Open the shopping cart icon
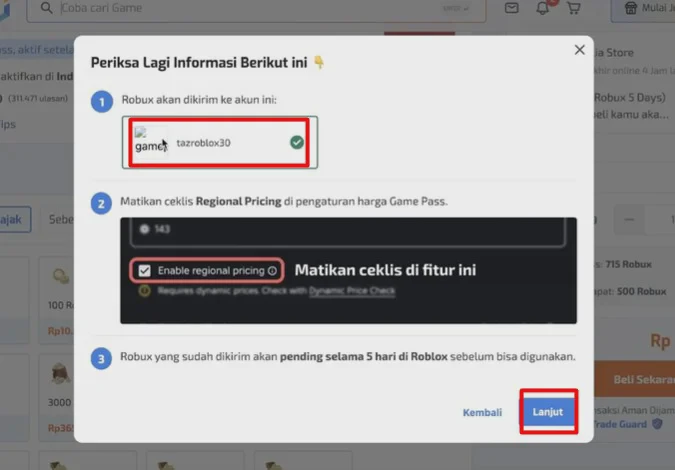 573,8
